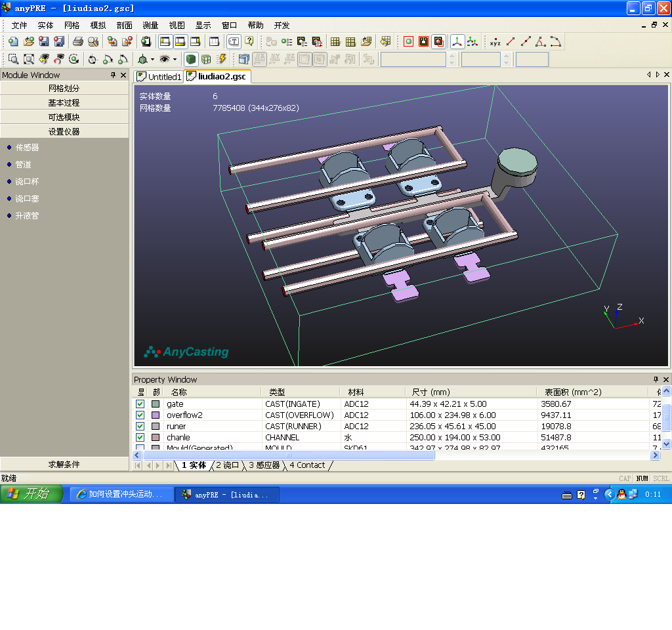This screenshot has height=630, width=672.
Task: Select the solid shaded cube display icon
Action: pos(191,59)
